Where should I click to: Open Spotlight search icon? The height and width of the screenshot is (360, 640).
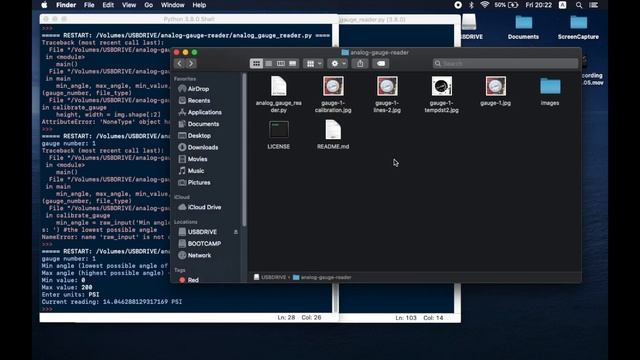coord(579,5)
